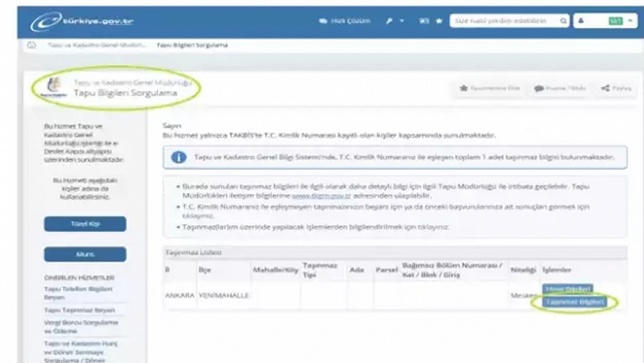Click the magnifier search icon

[x=563, y=21]
